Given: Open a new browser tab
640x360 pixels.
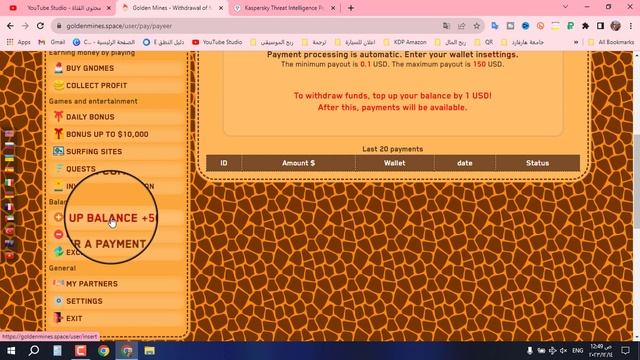Looking at the screenshot, I should coord(351,8).
